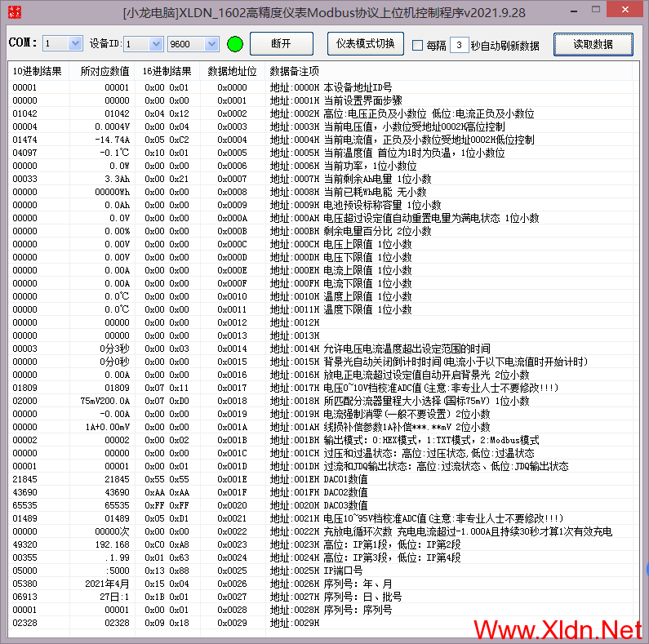Select the 数据备注项 column header
This screenshot has width=649, height=644.
(294, 71)
